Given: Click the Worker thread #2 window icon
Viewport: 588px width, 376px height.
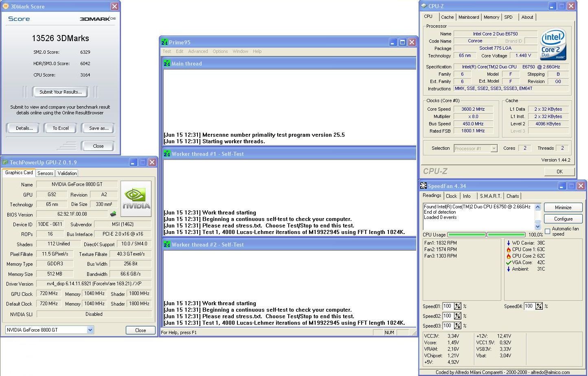Looking at the screenshot, I should point(167,244).
